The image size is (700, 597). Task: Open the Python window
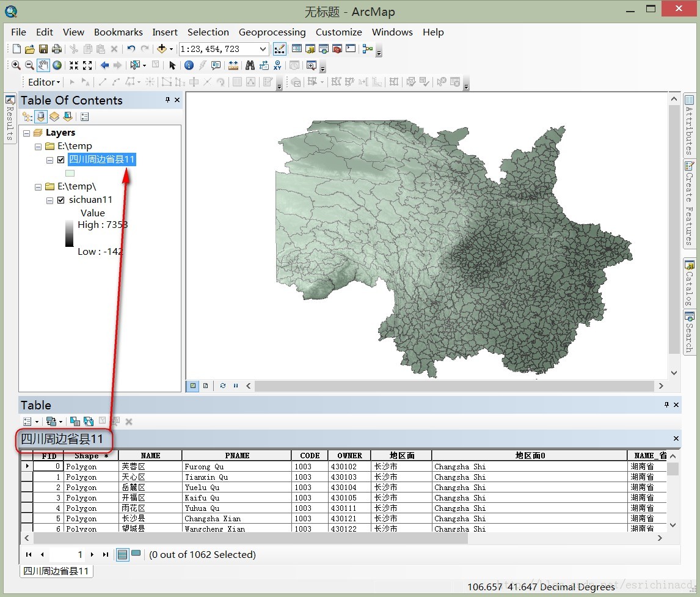[x=351, y=49]
